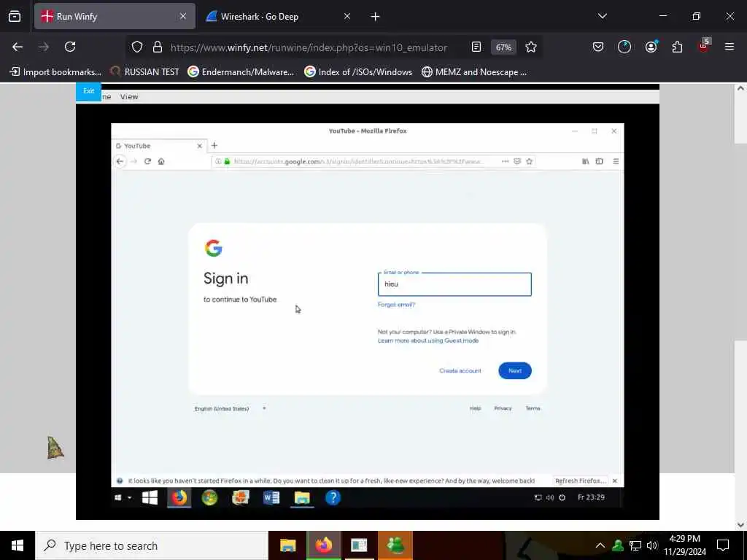Click home icon in emulated Firefox

[161, 161]
